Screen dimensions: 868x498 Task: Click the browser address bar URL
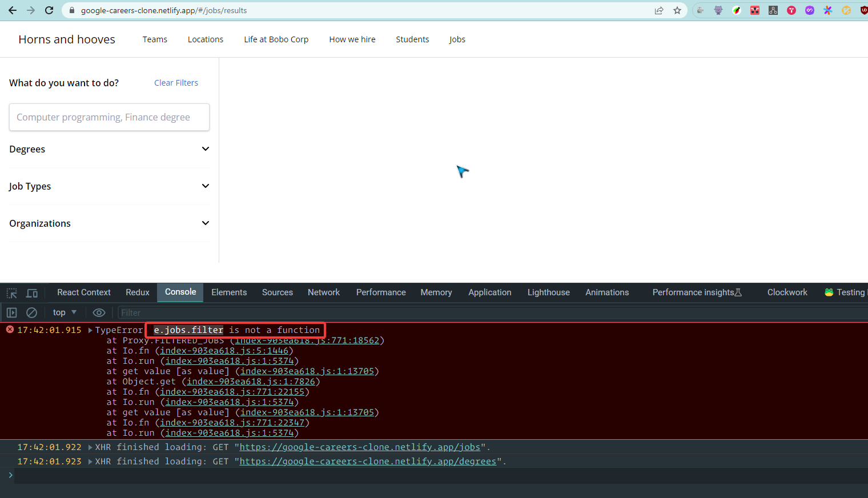tap(164, 10)
